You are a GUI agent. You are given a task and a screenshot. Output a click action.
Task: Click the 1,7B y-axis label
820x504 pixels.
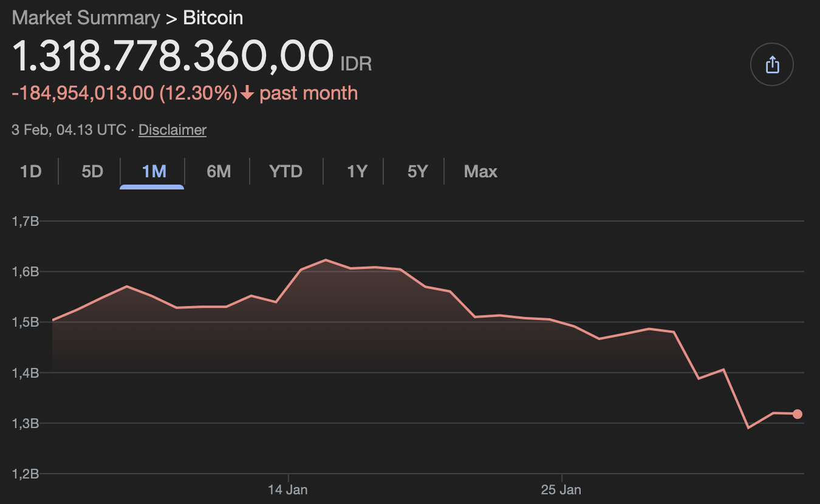tap(26, 221)
